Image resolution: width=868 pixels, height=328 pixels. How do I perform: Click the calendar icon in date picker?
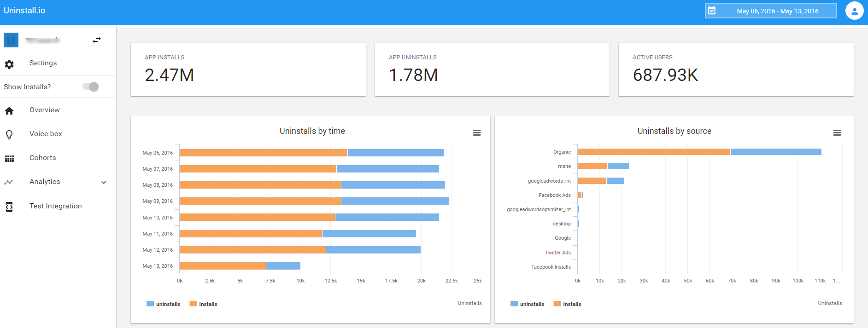click(712, 11)
